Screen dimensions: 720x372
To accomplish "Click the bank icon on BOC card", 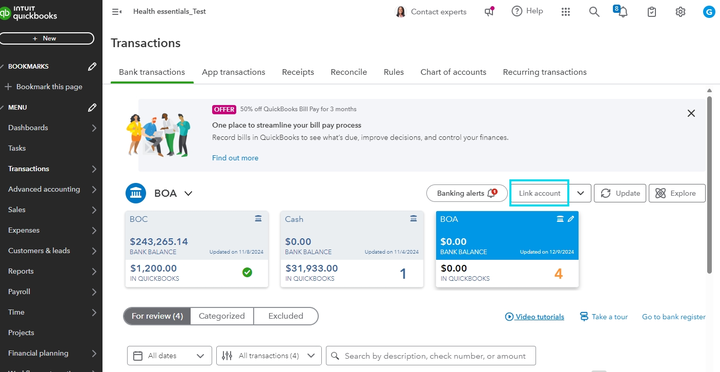I will click(x=259, y=219).
